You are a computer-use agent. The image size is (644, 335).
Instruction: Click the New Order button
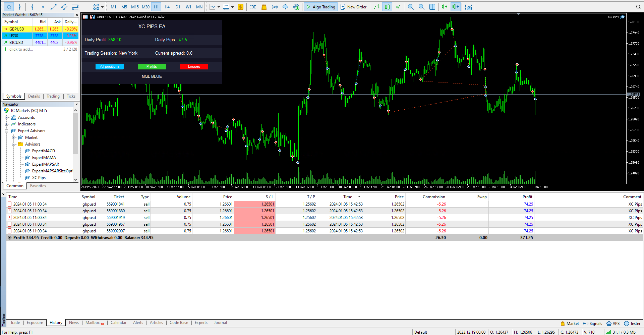(x=353, y=7)
